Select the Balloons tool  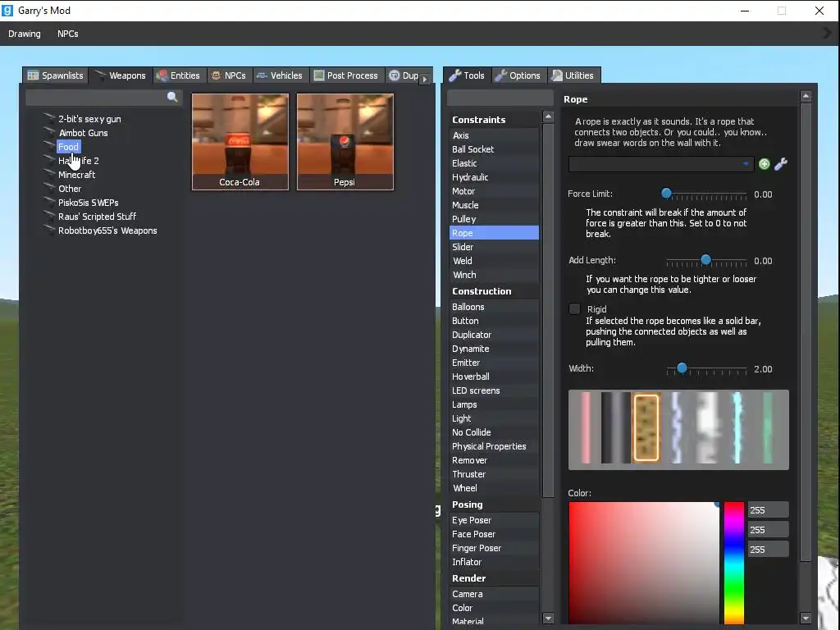[x=494, y=307]
